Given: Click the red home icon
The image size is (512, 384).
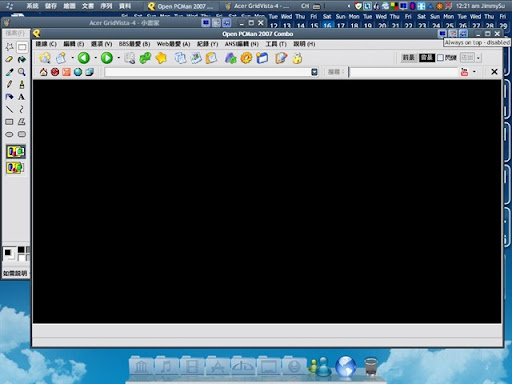Looking at the screenshot, I should tap(43, 72).
